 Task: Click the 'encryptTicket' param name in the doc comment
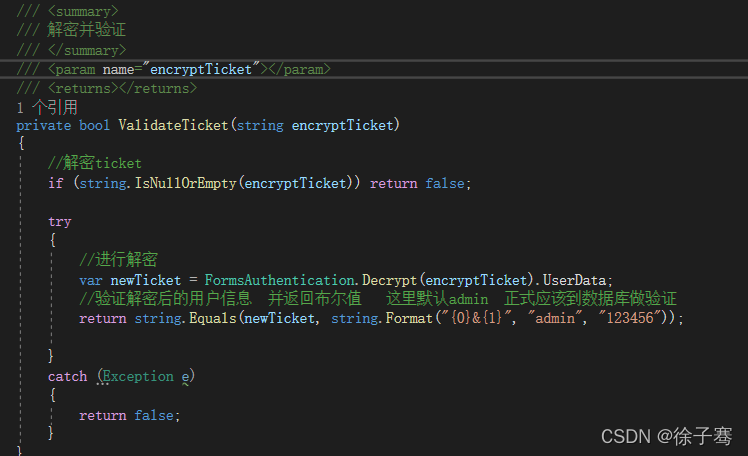click(201, 70)
